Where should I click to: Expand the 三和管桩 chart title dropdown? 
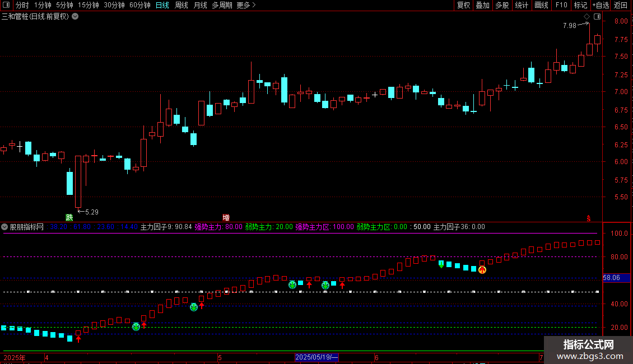pos(75,17)
